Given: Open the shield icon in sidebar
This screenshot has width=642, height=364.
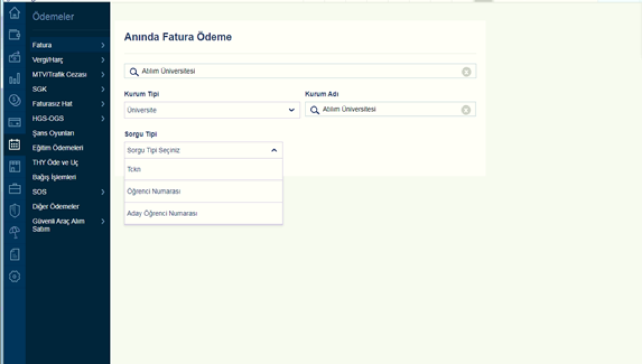Looking at the screenshot, I should pos(14,211).
